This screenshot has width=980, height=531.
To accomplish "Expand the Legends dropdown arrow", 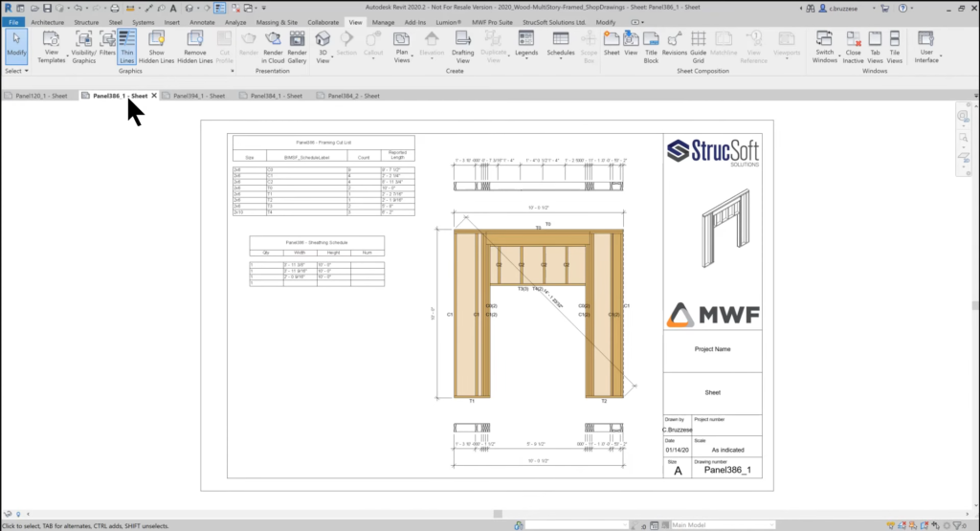I will (526, 59).
